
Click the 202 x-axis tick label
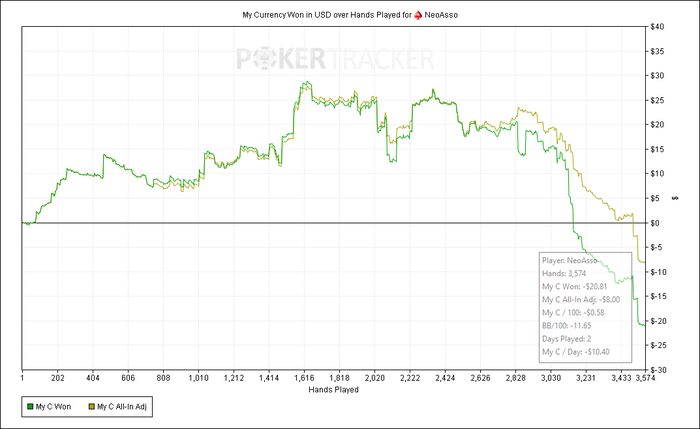58,378
